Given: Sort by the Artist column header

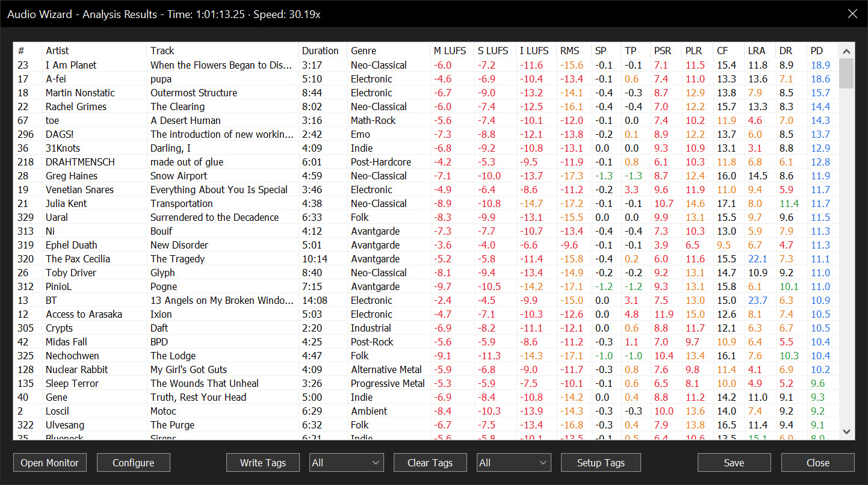Looking at the screenshot, I should [x=57, y=51].
